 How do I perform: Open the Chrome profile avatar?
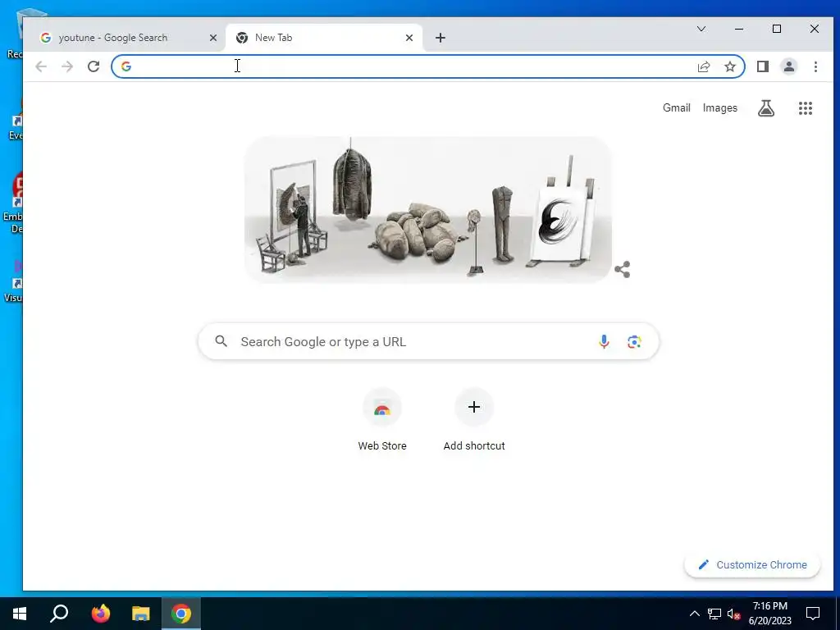pyautogui.click(x=789, y=66)
